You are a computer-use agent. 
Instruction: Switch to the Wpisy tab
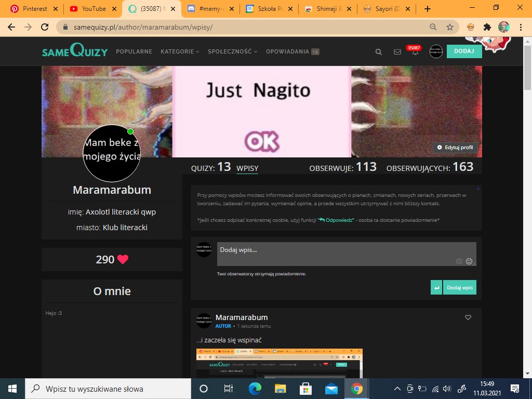(247, 168)
